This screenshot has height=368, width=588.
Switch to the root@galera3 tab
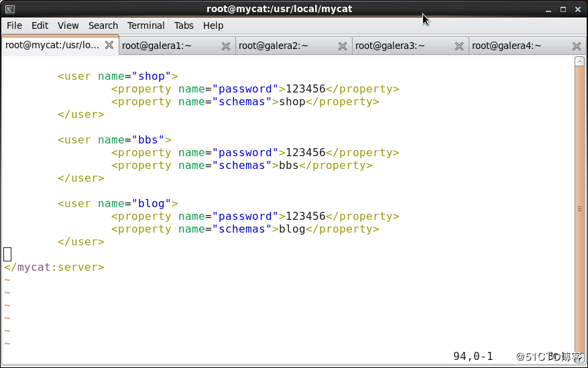[410, 46]
